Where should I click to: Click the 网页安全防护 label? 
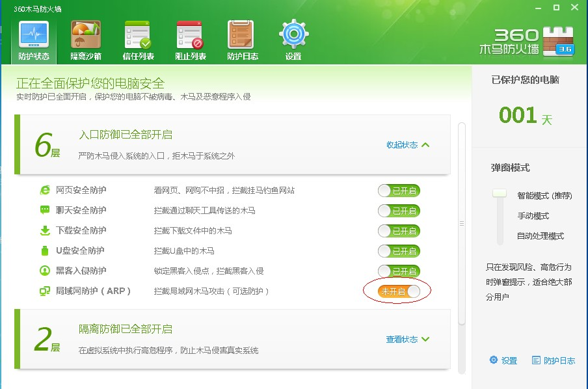pos(81,190)
